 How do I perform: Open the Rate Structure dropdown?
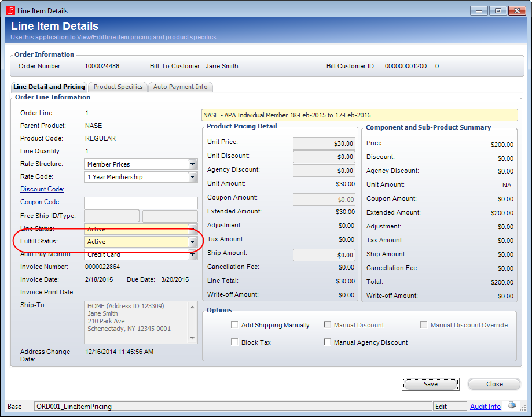[192, 164]
